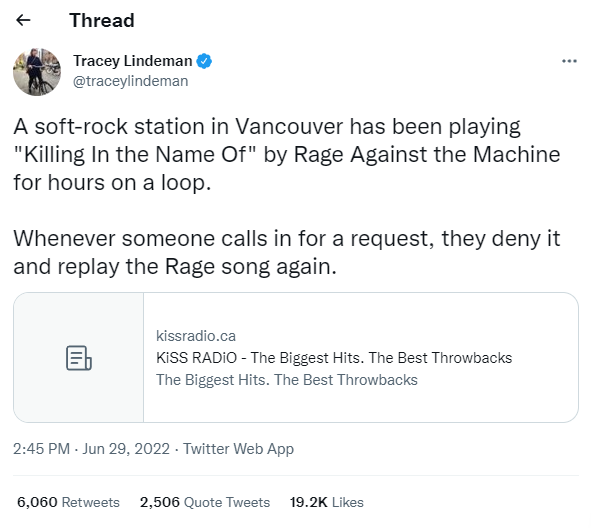Select the tweet text about Vancouver station

(287, 155)
